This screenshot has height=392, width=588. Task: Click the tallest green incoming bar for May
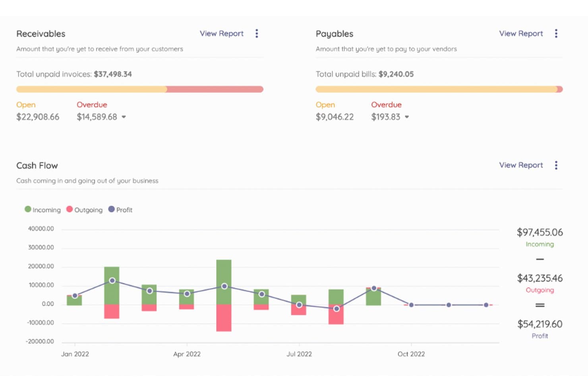click(x=224, y=282)
